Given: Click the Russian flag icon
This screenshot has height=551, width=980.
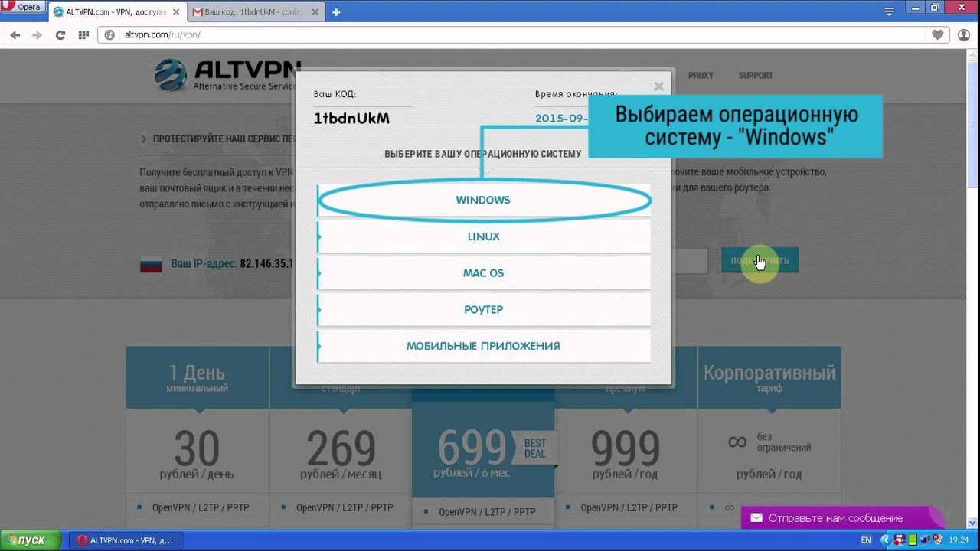Looking at the screenshot, I should (151, 265).
